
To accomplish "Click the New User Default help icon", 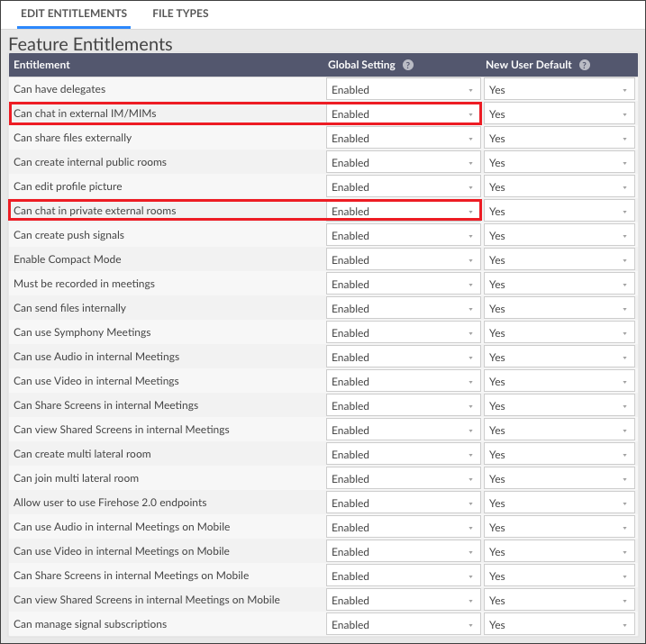I will (x=584, y=65).
